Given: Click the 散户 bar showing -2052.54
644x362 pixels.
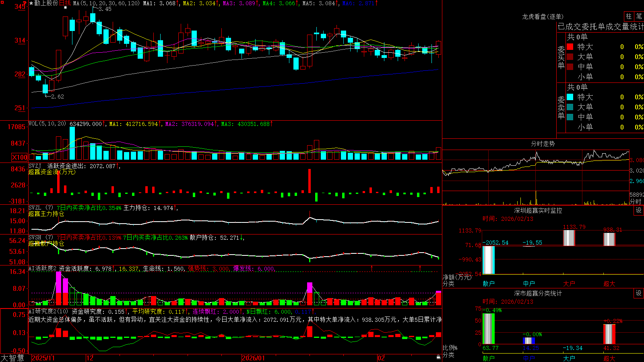Looking at the screenshot, I should [x=489, y=260].
